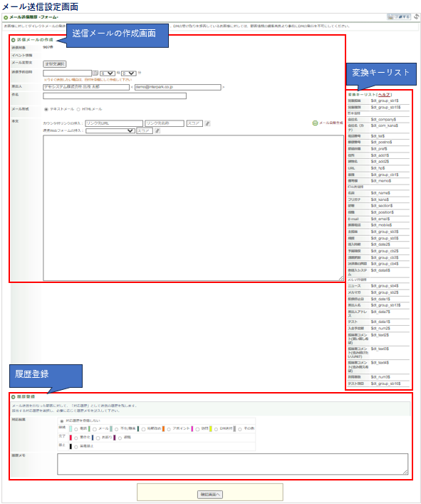The image size is (421, 504).
Task: Click the orange color swatch in the 継続 row
Action: 163,428
